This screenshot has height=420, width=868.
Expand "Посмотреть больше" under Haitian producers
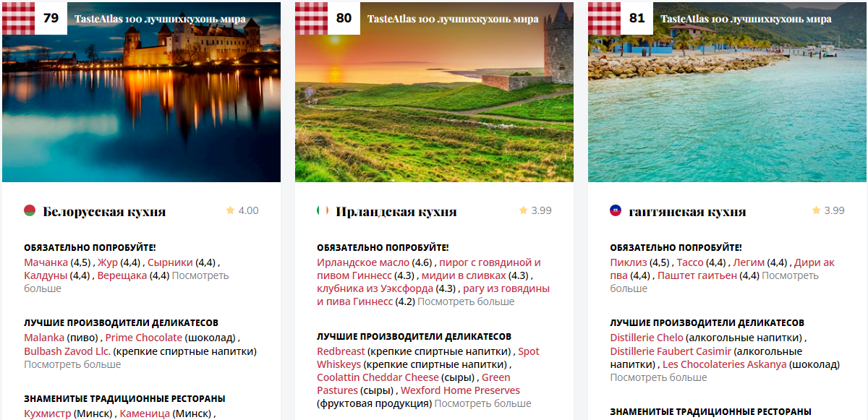tap(658, 377)
